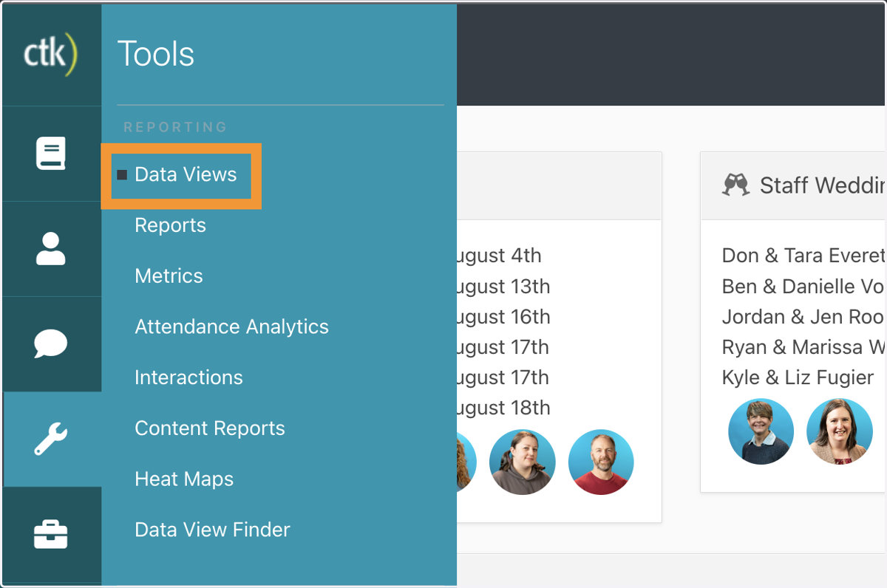Image resolution: width=887 pixels, height=588 pixels.
Task: Click the August 4th date
Action: 499,256
